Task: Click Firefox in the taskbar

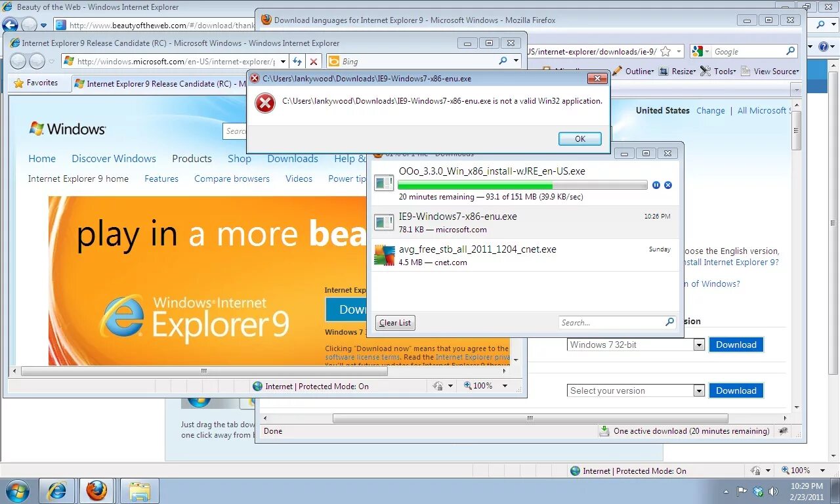Action: coord(97,491)
